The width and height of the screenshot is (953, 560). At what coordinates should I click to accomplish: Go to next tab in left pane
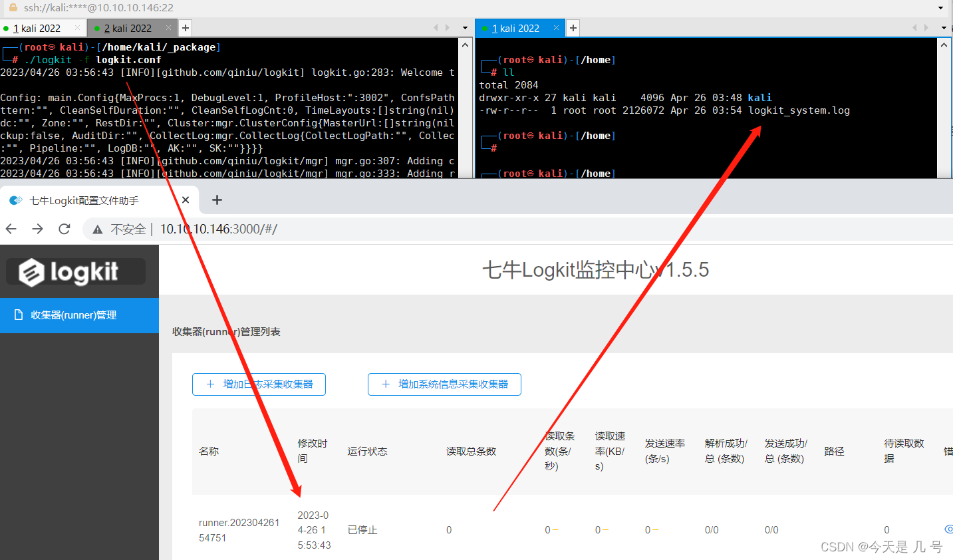(448, 28)
